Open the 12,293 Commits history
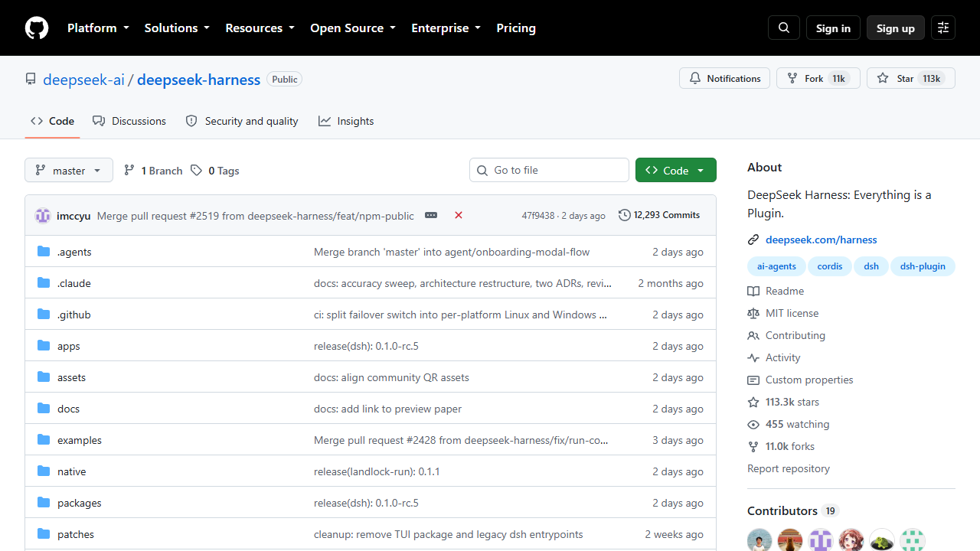The width and height of the screenshot is (980, 551). pyautogui.click(x=659, y=215)
